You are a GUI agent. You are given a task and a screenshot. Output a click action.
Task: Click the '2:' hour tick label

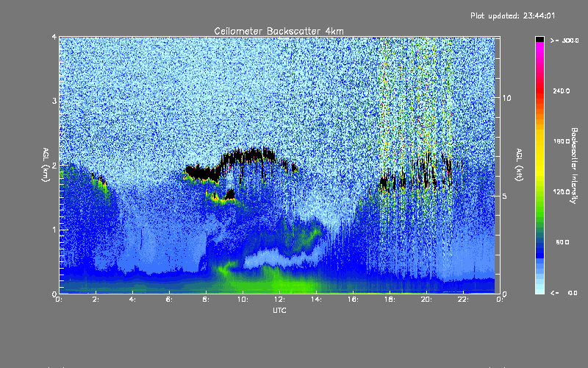[x=96, y=300]
